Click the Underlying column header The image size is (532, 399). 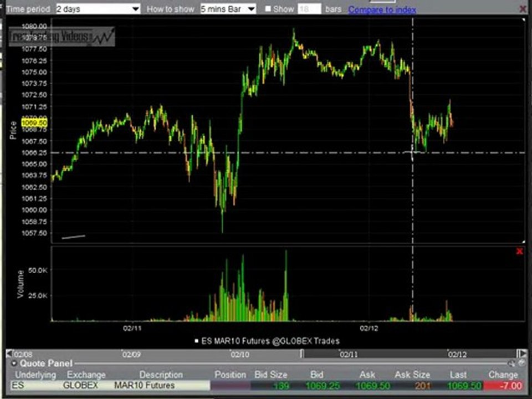(x=35, y=375)
